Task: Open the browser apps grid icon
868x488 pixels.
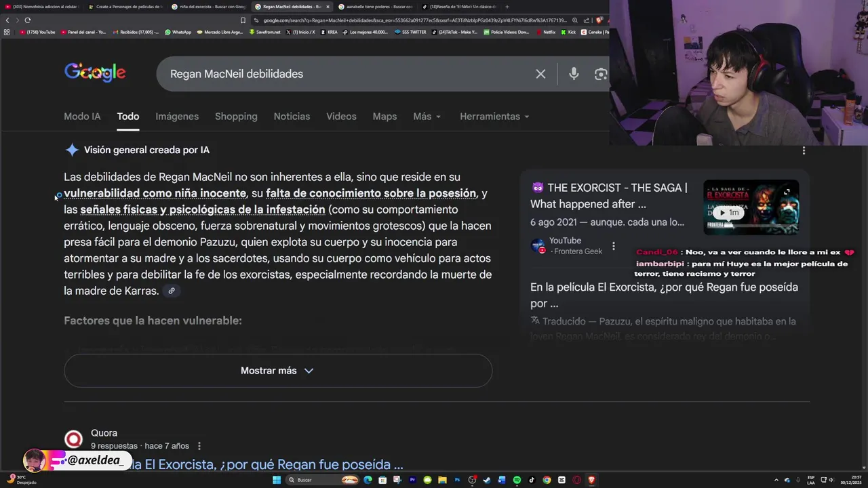Action: pyautogui.click(x=7, y=32)
